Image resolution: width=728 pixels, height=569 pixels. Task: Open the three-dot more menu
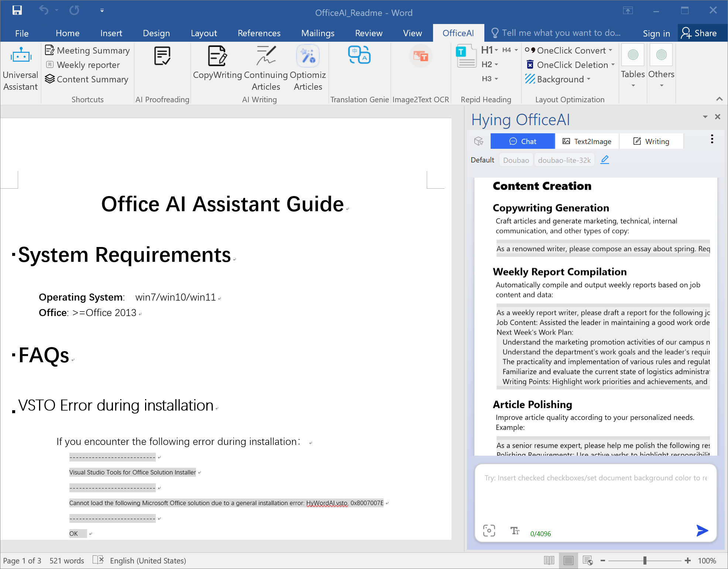pos(712,139)
